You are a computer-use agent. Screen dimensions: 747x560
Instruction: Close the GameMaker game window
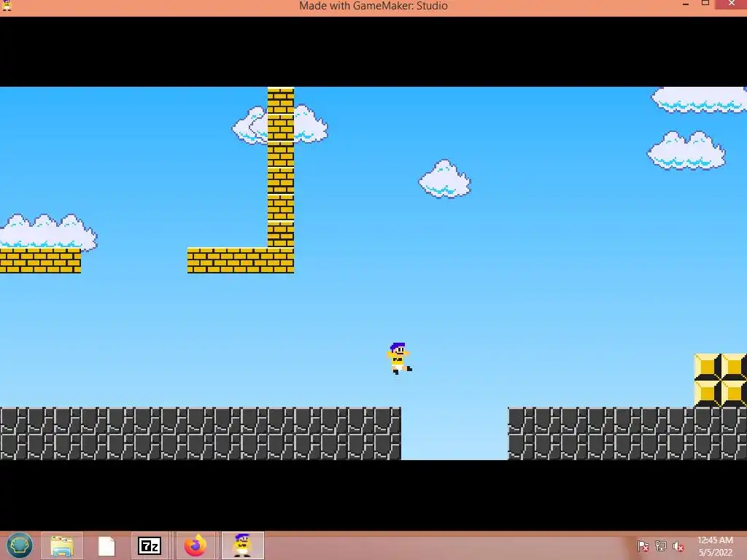click(732, 4)
